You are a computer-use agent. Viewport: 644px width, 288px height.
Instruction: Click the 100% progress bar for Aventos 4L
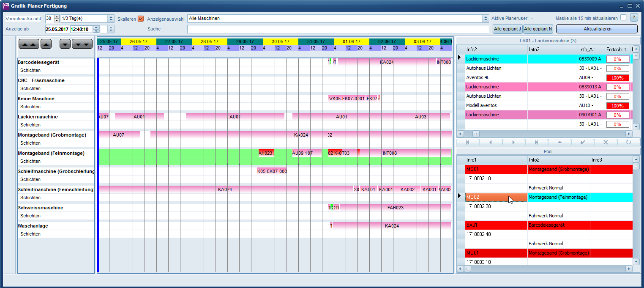(x=617, y=78)
